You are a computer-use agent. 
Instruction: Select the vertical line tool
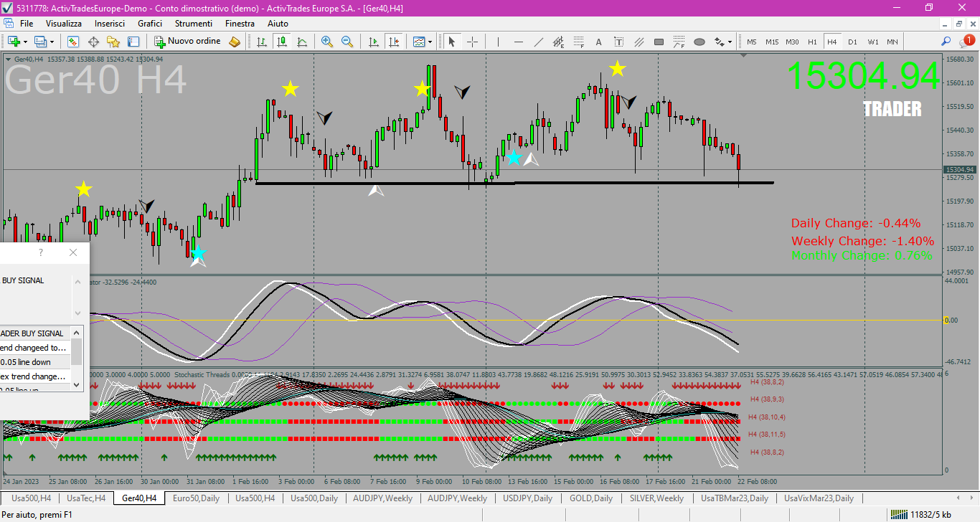pyautogui.click(x=498, y=42)
